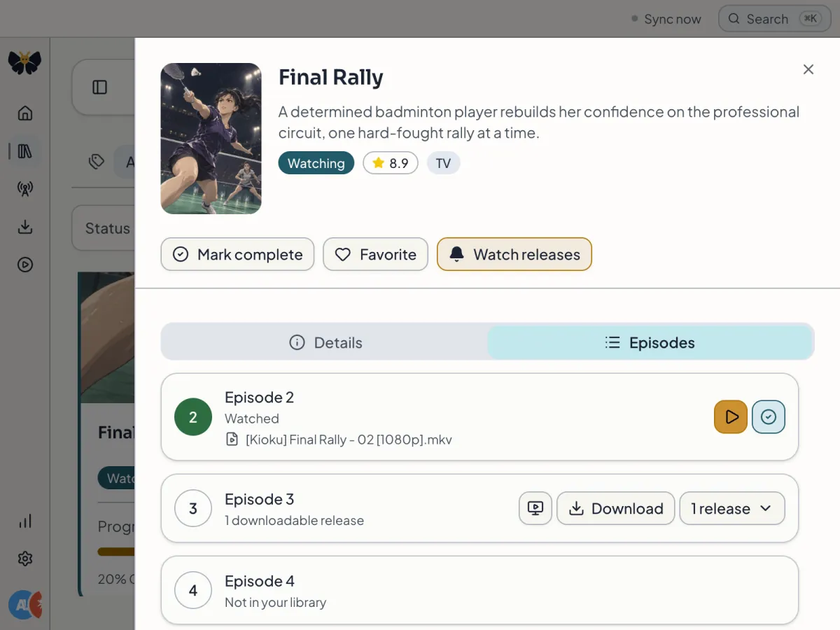Toggle watched check on Episode 2
Viewport: 840px width, 630px height.
pos(769,417)
